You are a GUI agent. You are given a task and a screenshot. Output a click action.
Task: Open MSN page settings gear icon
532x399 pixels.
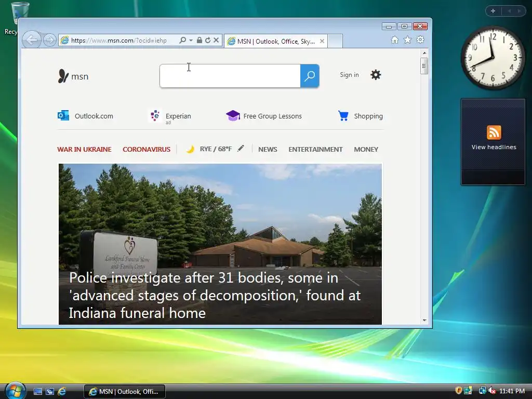[376, 75]
